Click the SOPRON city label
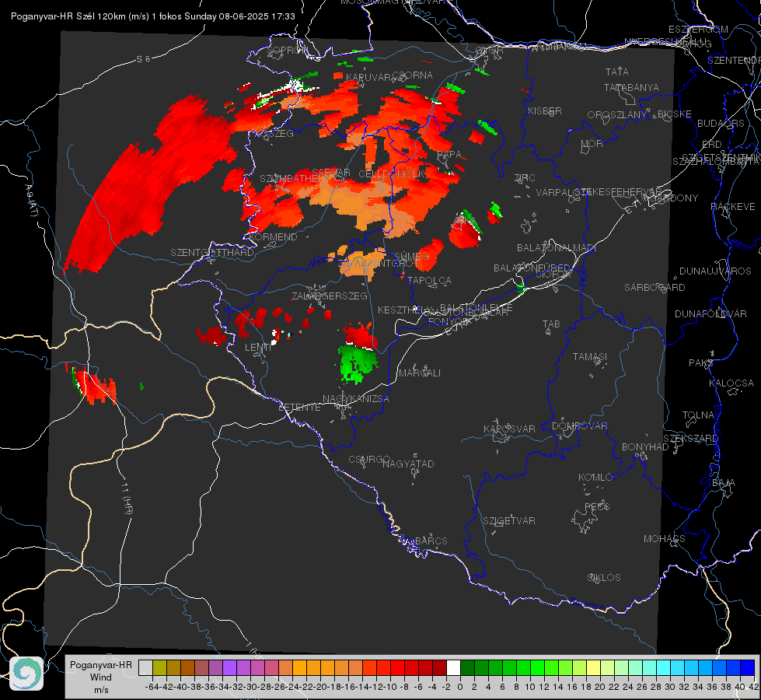The width and height of the screenshot is (761, 700). tap(287, 50)
